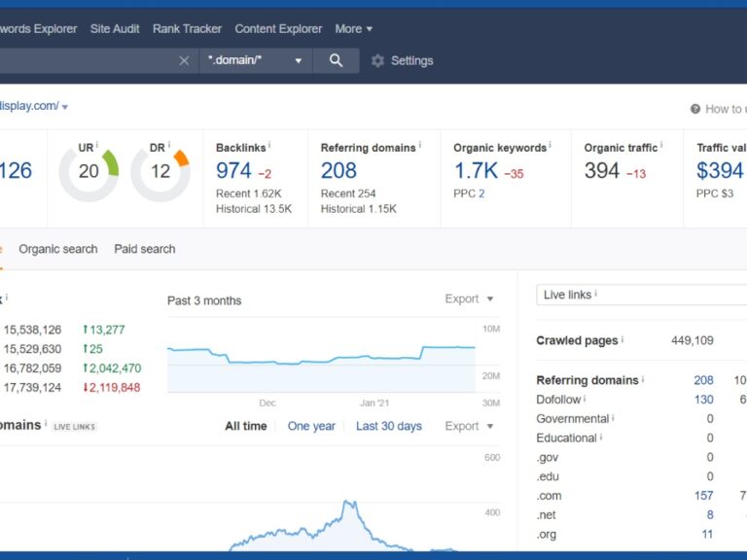
Task: Click info icon next to Educational
Action: click(601, 437)
